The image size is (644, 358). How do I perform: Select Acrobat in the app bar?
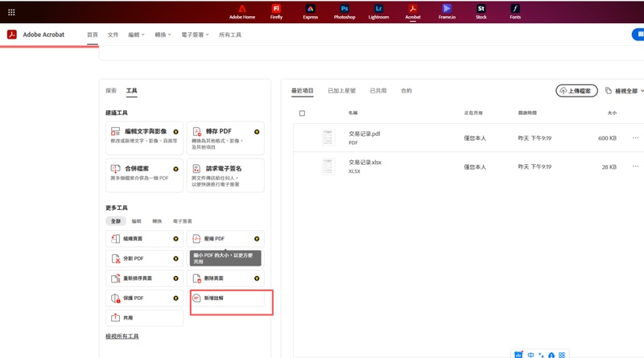pos(413,12)
